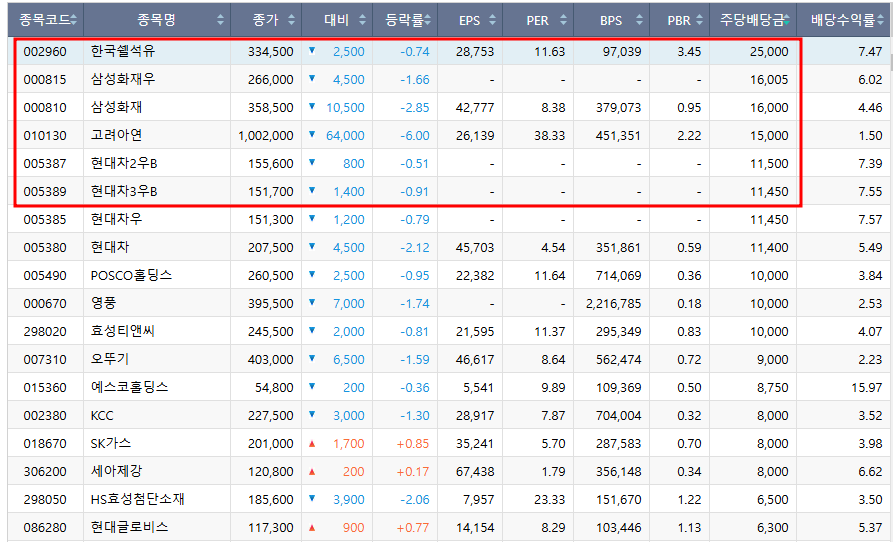Viewport: 893px width, 542px height.
Task: Sort table by 종목코드 column arrows
Action: click(74, 20)
